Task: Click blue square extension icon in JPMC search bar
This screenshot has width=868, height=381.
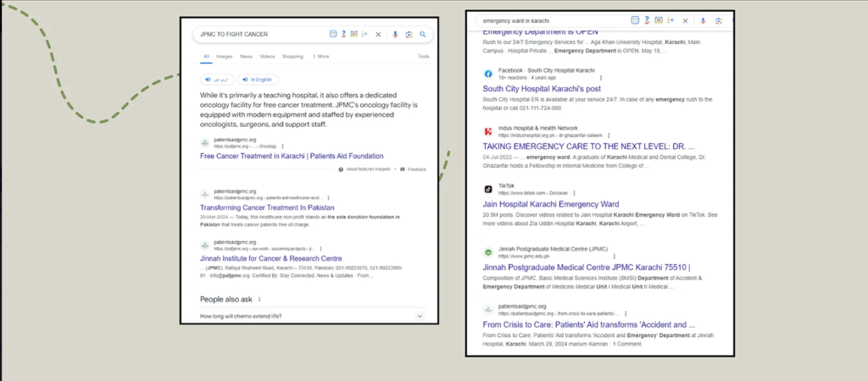Action: coord(332,34)
